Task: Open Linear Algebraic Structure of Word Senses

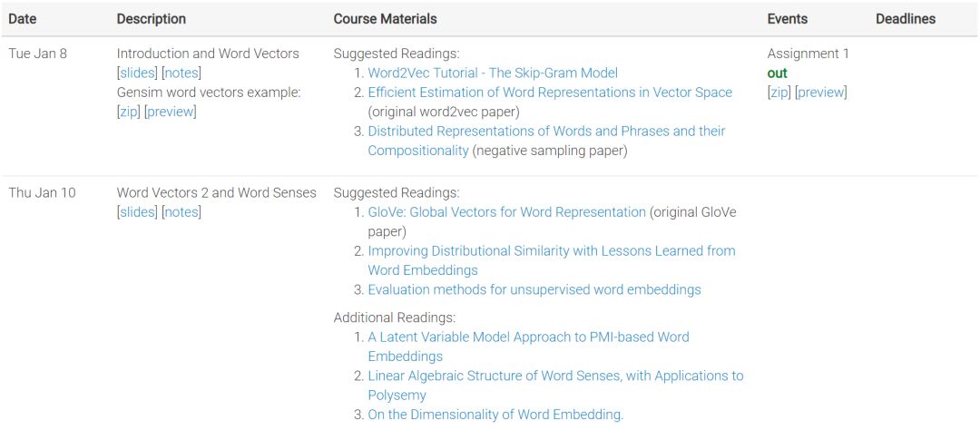Action: pyautogui.click(x=555, y=376)
